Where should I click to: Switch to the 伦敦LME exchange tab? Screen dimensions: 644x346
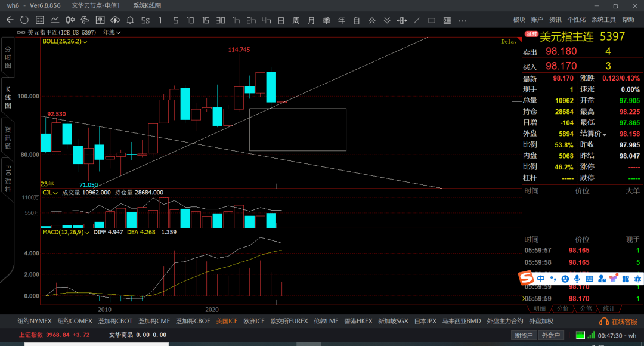click(x=326, y=322)
